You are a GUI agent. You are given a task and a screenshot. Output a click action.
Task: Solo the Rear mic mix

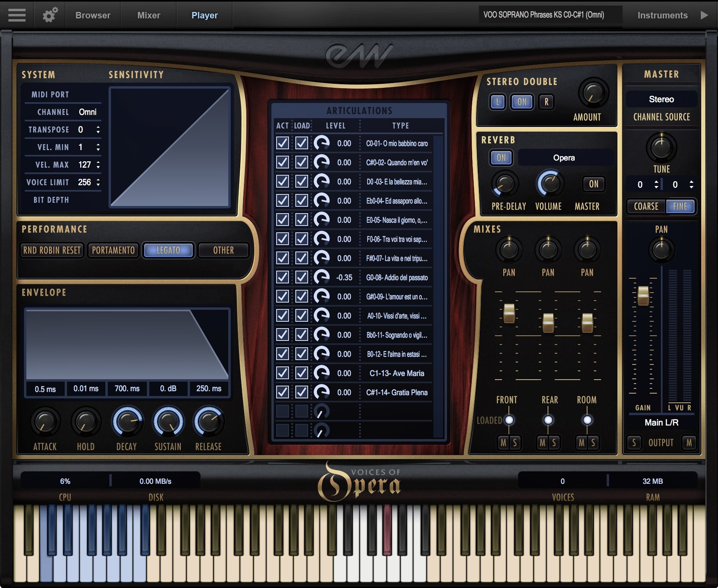(554, 443)
